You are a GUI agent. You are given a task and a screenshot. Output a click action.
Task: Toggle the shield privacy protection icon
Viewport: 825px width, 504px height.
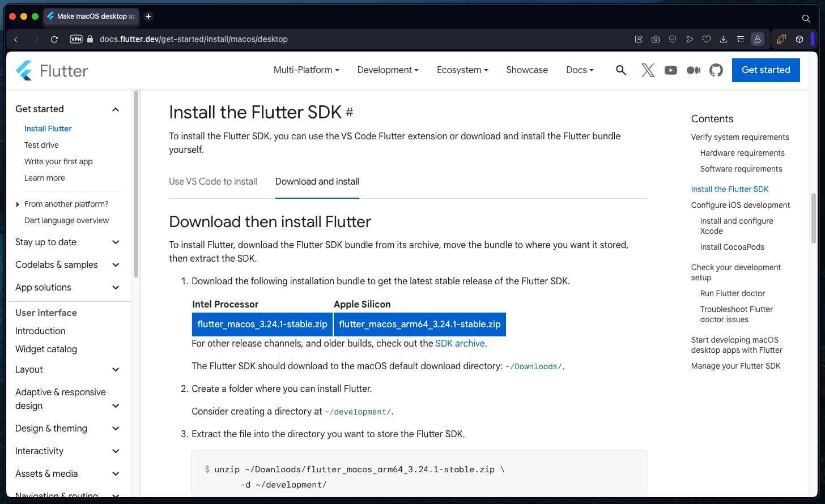coord(673,39)
